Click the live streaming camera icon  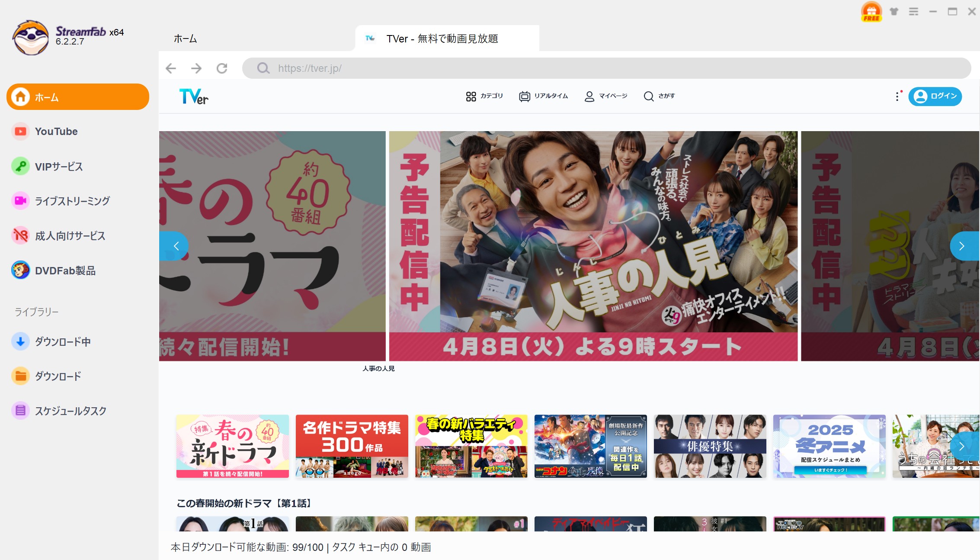point(20,201)
